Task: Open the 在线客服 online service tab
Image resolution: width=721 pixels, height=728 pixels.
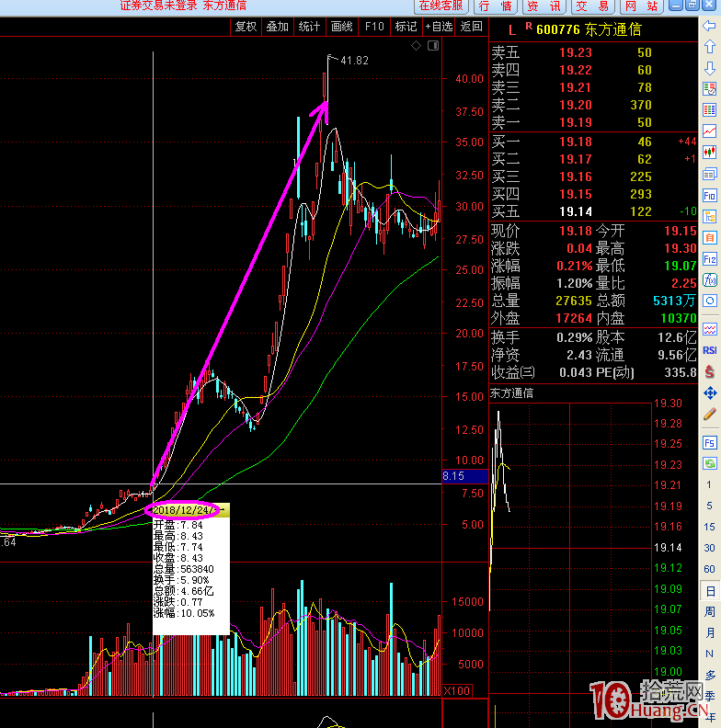Action: click(x=441, y=6)
